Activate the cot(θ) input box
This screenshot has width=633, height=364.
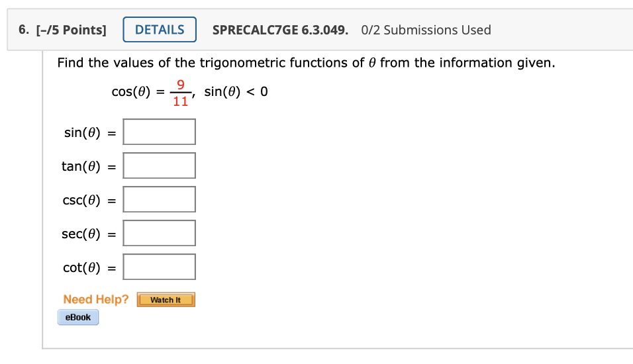point(160,267)
